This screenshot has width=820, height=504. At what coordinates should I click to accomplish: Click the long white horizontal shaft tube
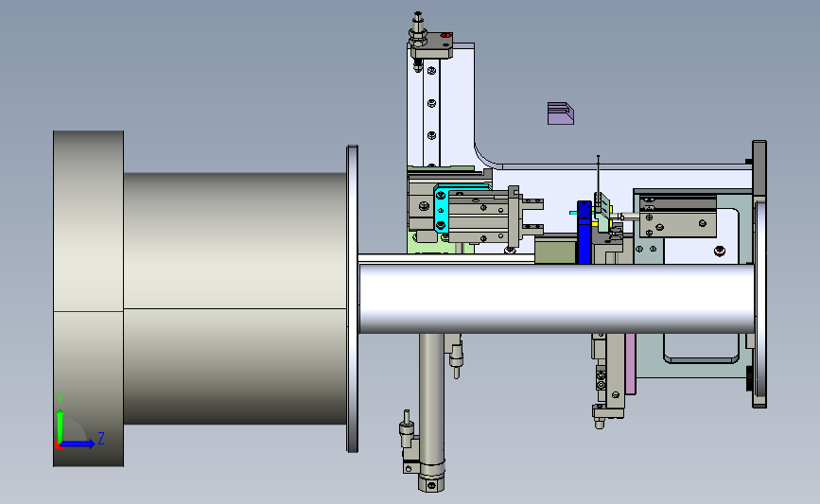coord(557,298)
